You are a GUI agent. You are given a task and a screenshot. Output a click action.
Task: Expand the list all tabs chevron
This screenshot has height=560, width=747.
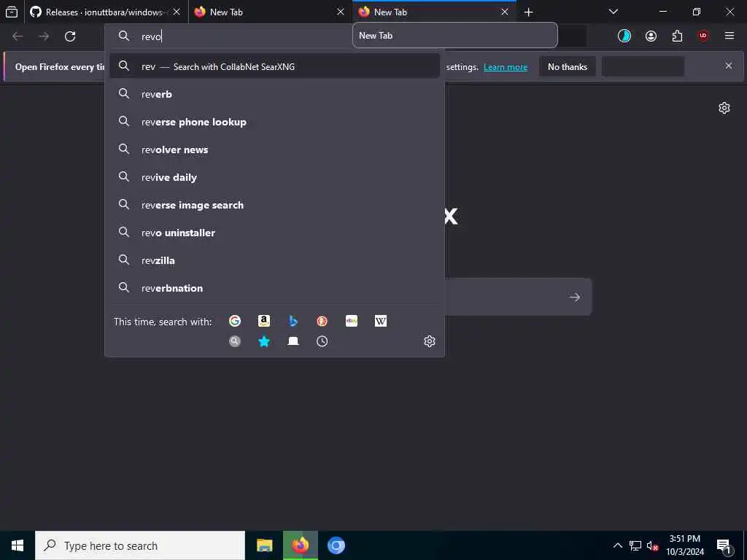click(x=614, y=12)
